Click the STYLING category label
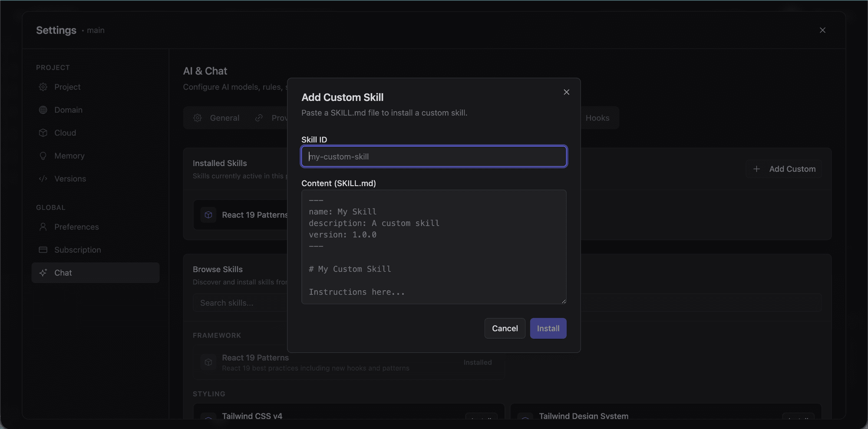The image size is (868, 429). pyautogui.click(x=209, y=394)
